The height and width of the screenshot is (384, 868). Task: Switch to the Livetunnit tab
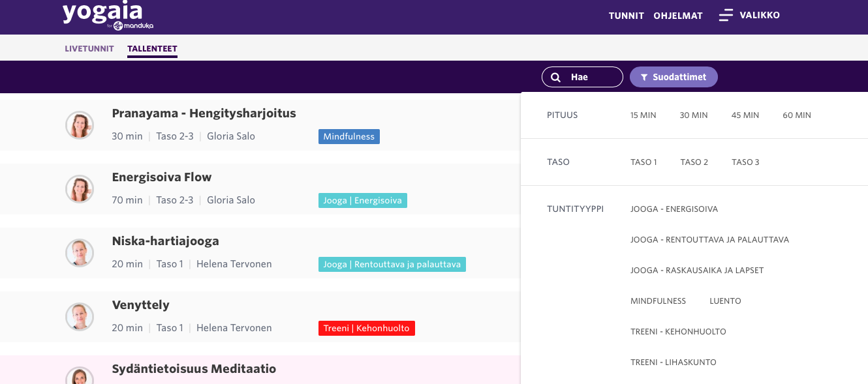pyautogui.click(x=89, y=49)
